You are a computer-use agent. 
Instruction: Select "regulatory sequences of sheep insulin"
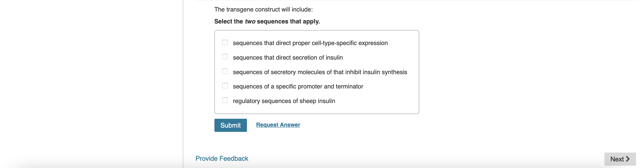click(225, 100)
